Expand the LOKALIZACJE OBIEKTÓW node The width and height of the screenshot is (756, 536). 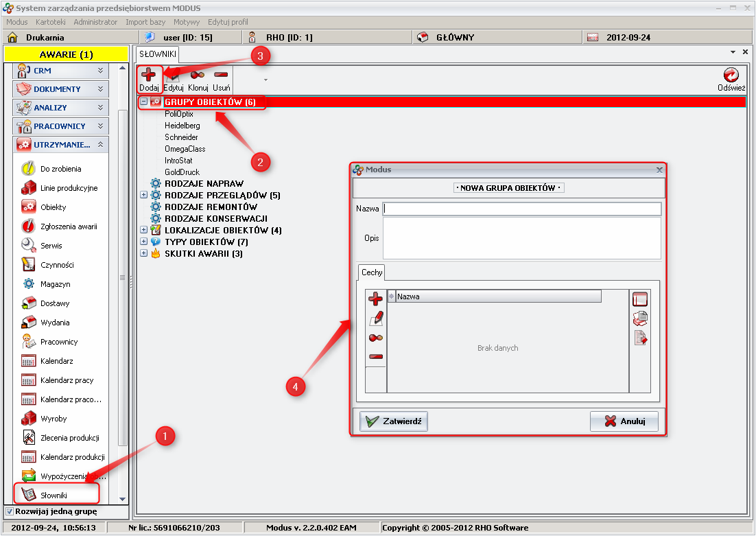tap(143, 230)
